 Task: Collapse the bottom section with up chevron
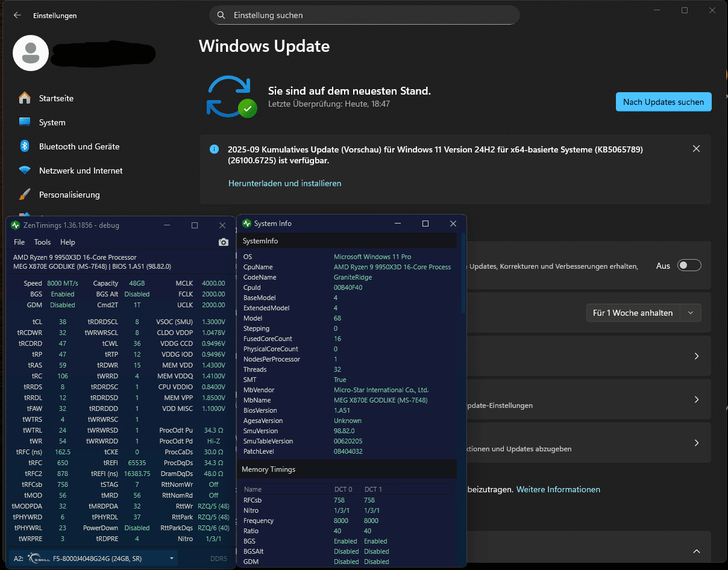pos(696,551)
